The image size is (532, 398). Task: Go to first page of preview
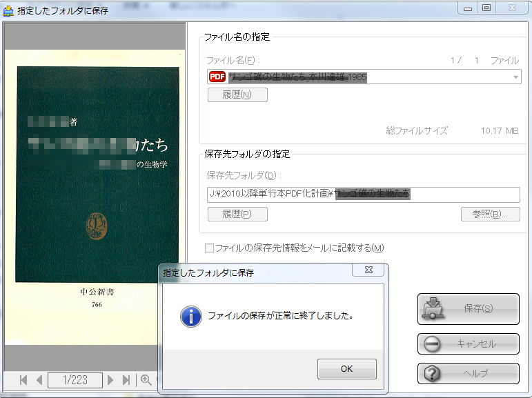[x=23, y=380]
